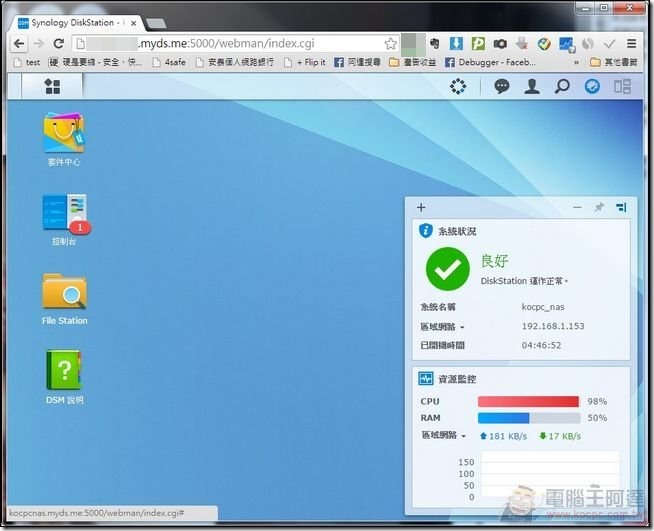Open the user account options icon

(x=532, y=87)
